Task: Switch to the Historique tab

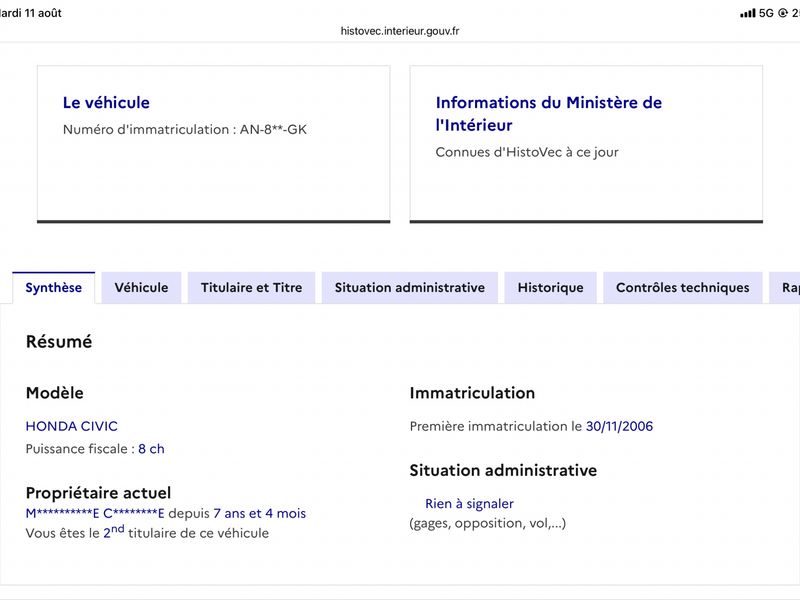Action: 551,288
